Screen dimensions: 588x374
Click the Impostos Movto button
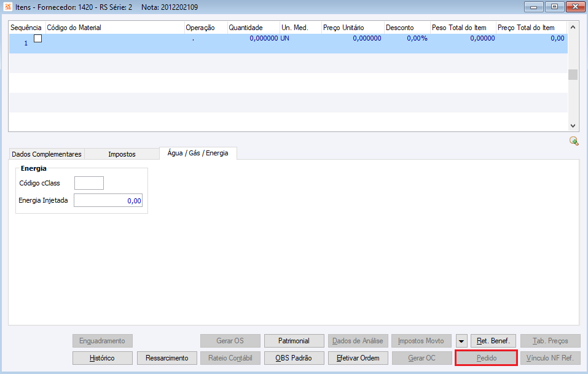point(421,341)
